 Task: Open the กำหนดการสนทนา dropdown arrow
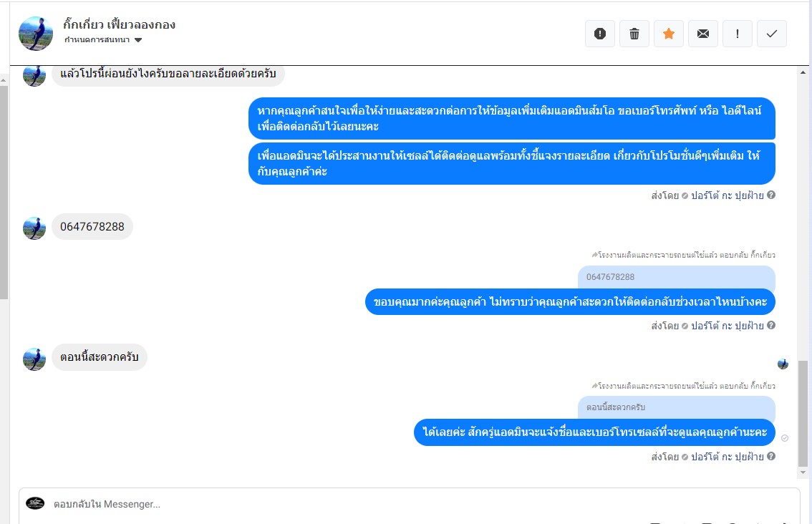[x=138, y=40]
